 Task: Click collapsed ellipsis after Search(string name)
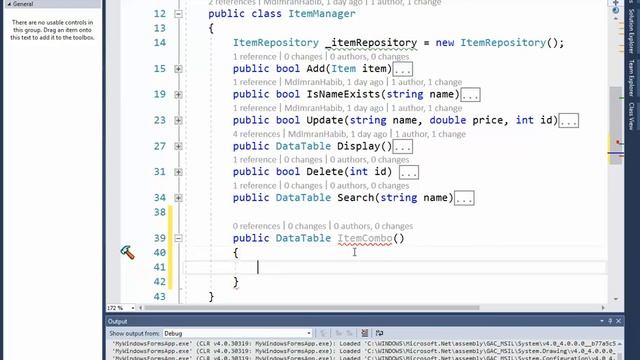point(464,198)
